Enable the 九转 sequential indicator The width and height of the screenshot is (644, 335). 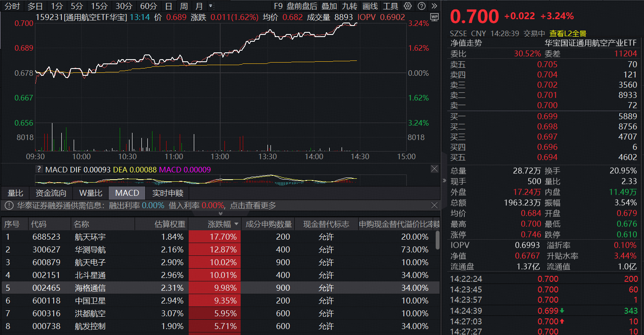point(350,6)
